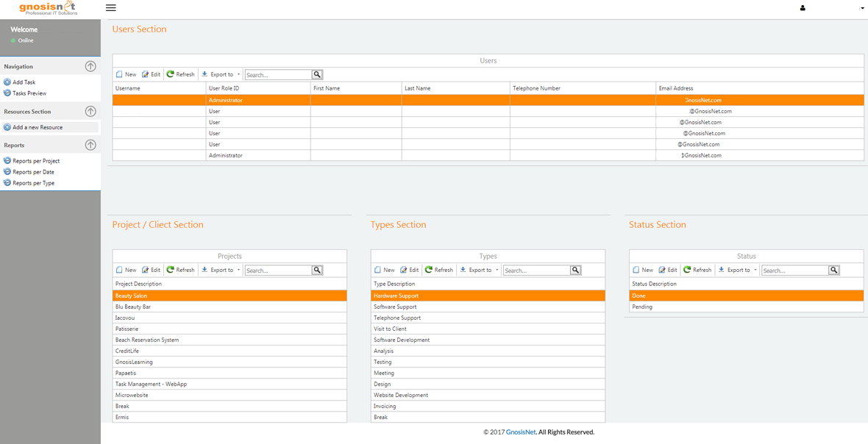Open Export to dropdown in Types toolbar
The height and width of the screenshot is (444, 868).
pyautogui.click(x=480, y=271)
